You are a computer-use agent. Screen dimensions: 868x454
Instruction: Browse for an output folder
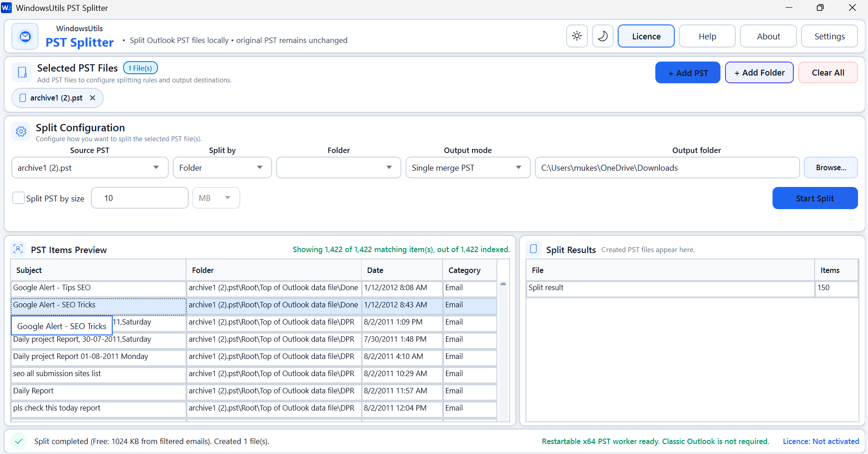pos(830,167)
